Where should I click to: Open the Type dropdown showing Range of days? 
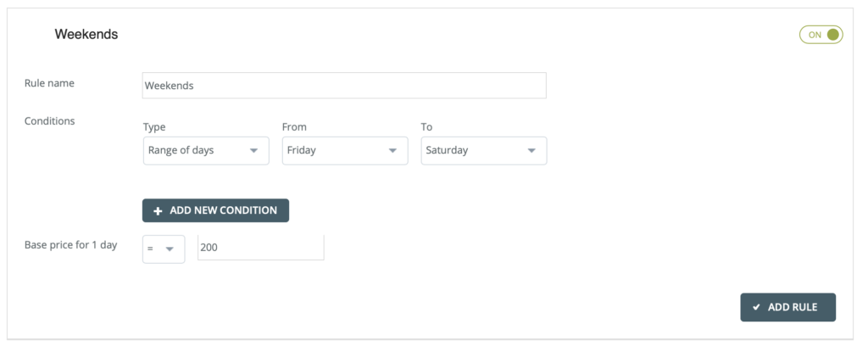coord(205,151)
